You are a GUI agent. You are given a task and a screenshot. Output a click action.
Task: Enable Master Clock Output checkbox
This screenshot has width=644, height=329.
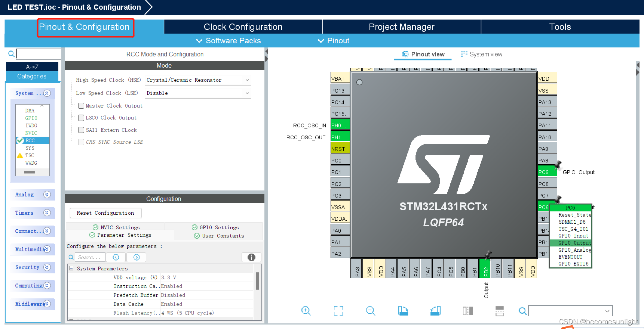pos(81,106)
